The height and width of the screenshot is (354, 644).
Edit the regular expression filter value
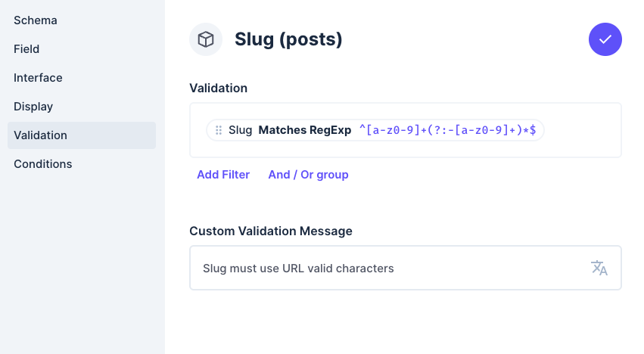448,130
